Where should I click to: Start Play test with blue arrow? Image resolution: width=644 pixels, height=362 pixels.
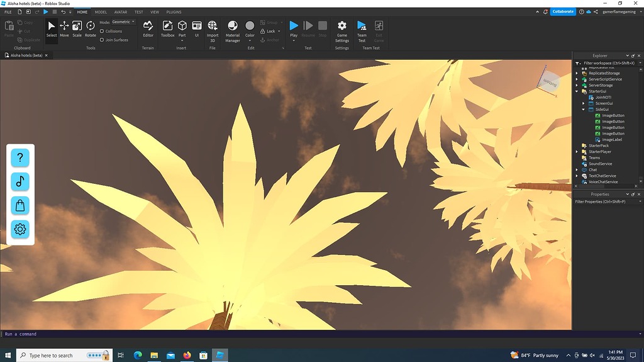point(294,26)
